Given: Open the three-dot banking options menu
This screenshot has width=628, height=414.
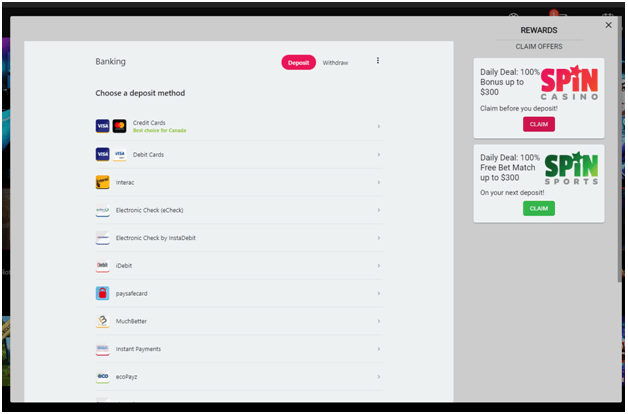Looking at the screenshot, I should pyautogui.click(x=378, y=60).
